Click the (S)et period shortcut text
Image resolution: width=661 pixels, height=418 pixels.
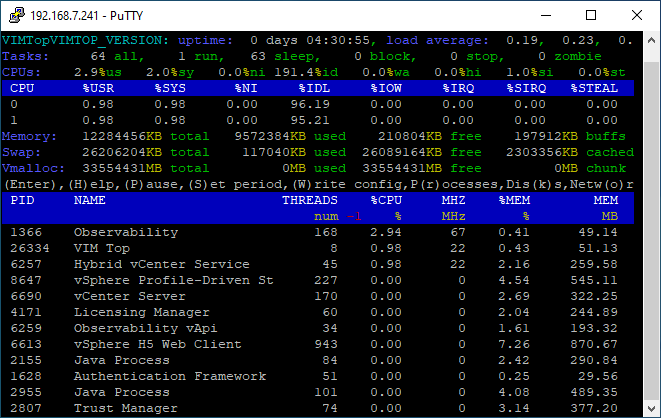click(x=235, y=185)
